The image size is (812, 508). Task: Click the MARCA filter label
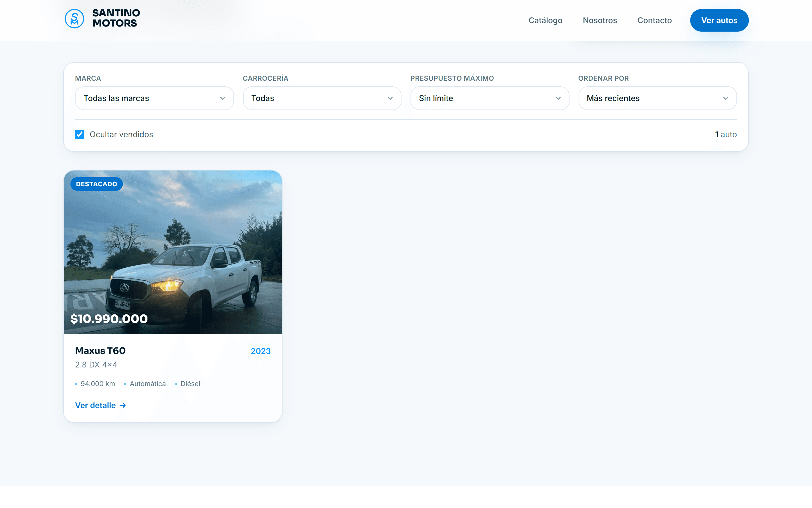tap(88, 78)
